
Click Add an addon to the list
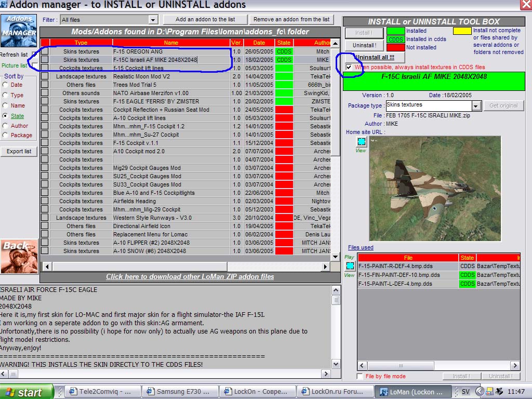[x=205, y=19]
